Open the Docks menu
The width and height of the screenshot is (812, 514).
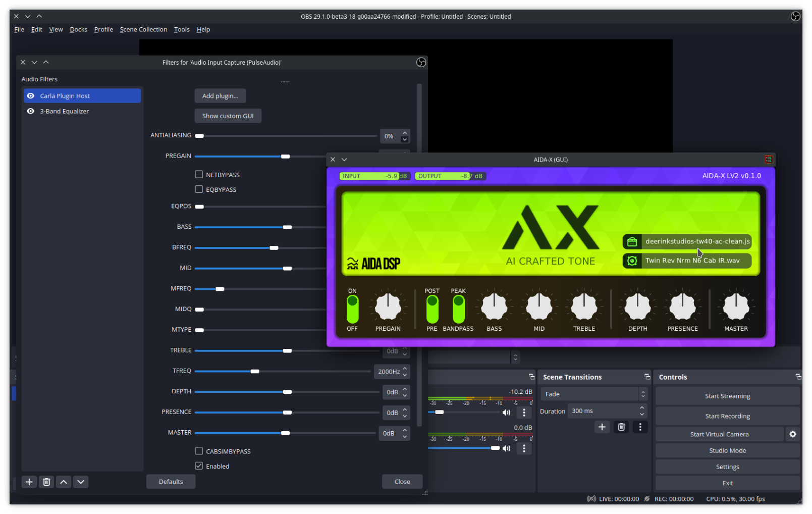tap(78, 30)
